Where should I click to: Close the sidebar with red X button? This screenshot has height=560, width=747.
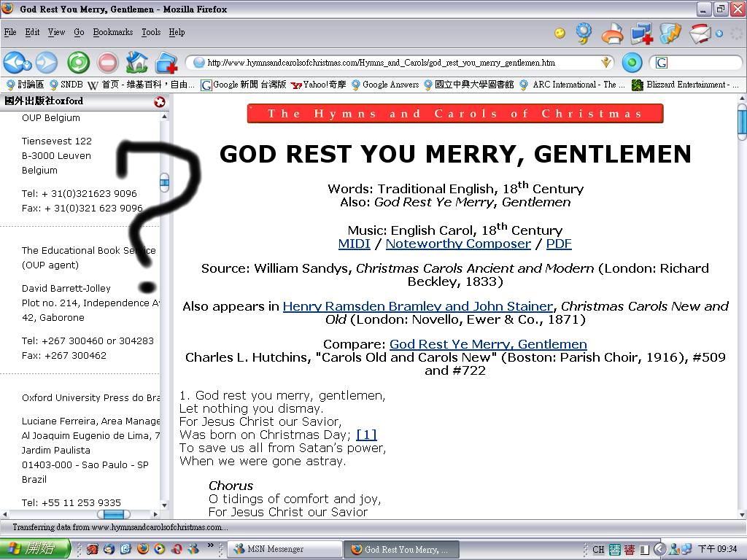click(160, 102)
